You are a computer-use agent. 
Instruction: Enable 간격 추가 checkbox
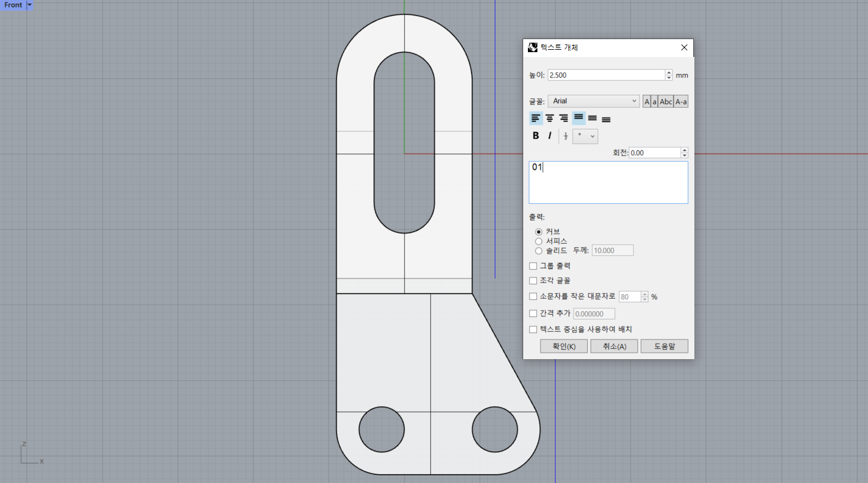pos(533,314)
